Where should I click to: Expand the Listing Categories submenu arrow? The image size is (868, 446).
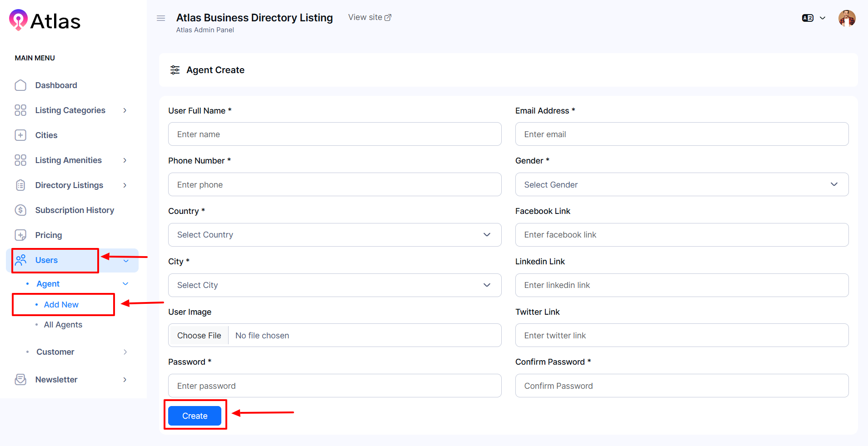[x=125, y=110]
